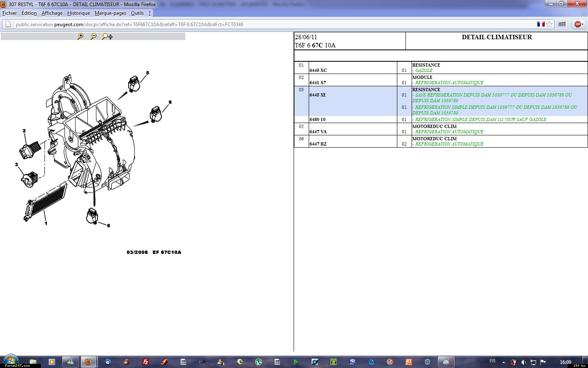
Task: Open the Adblock Plus dropdown menu
Action: (578, 24)
